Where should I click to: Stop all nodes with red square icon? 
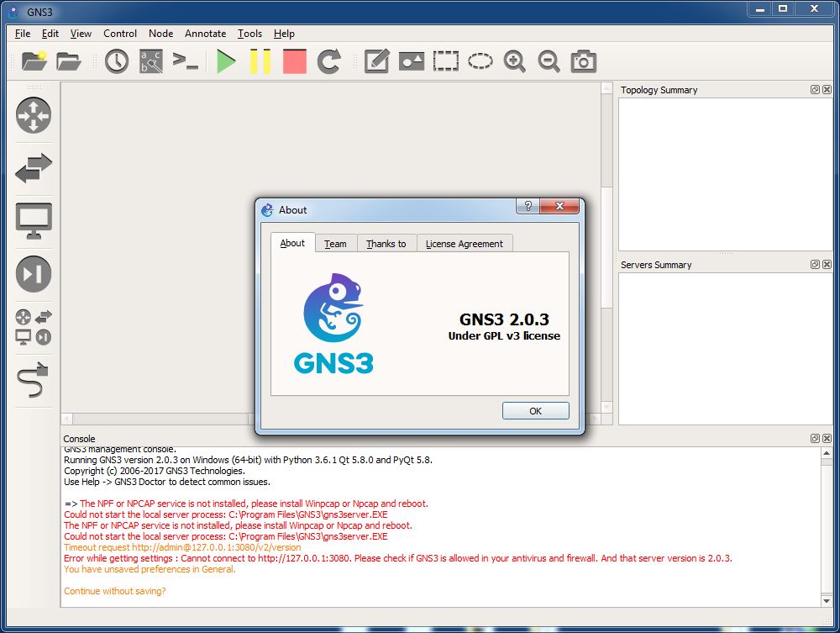[x=295, y=61]
